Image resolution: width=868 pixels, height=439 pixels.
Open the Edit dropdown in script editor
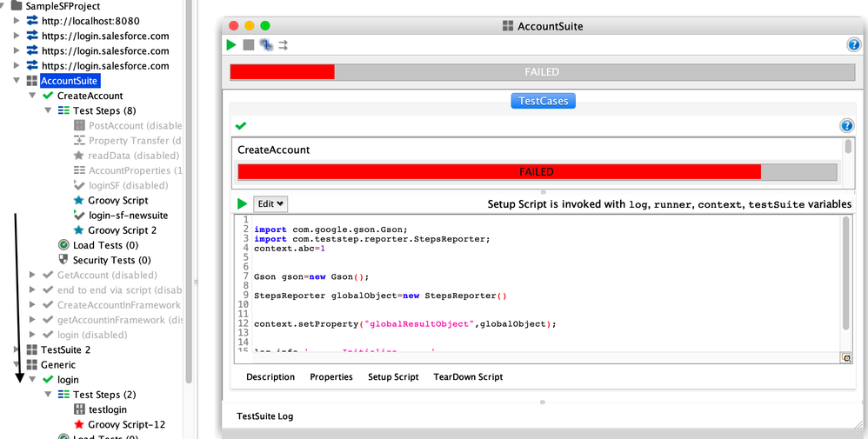[x=270, y=204]
